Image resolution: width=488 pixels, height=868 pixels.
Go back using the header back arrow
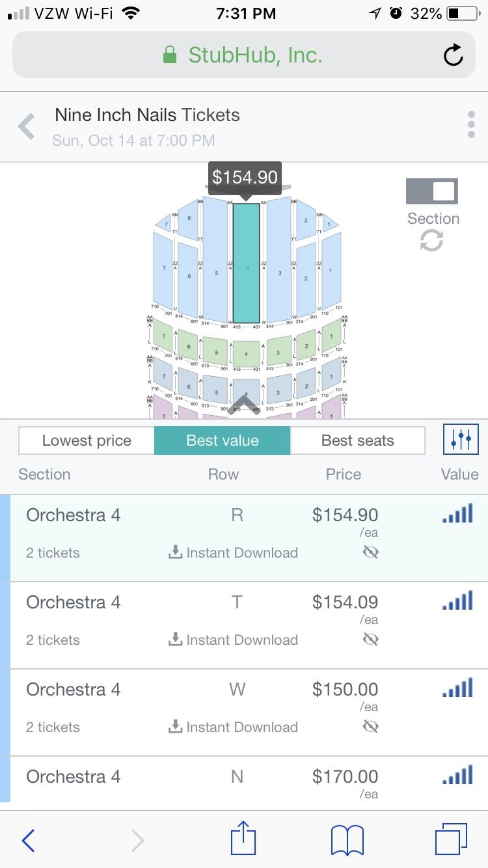click(26, 125)
